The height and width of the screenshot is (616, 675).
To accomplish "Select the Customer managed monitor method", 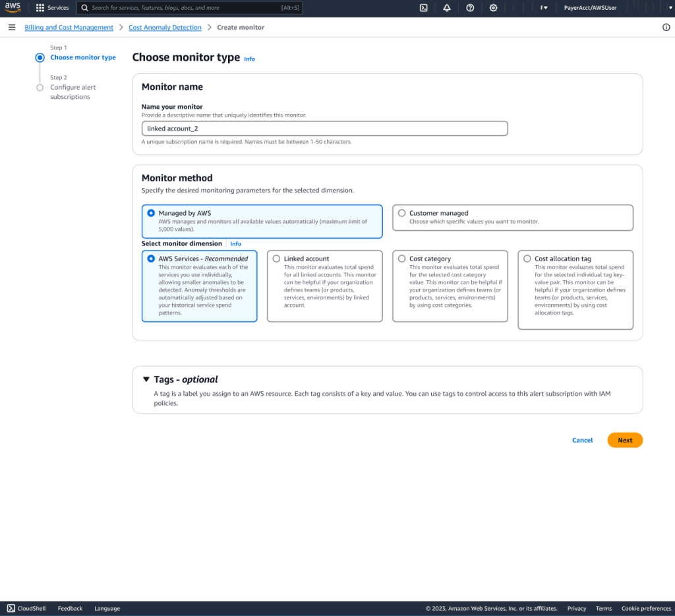I will click(402, 212).
